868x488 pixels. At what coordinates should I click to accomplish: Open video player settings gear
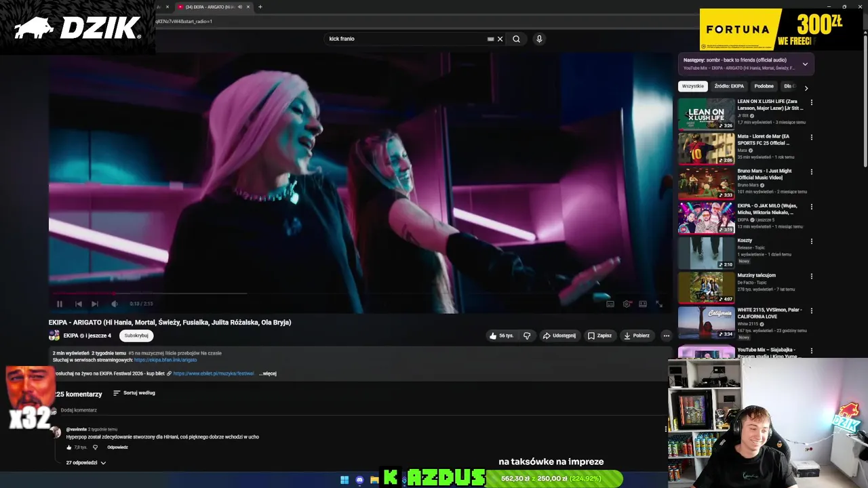(627, 304)
